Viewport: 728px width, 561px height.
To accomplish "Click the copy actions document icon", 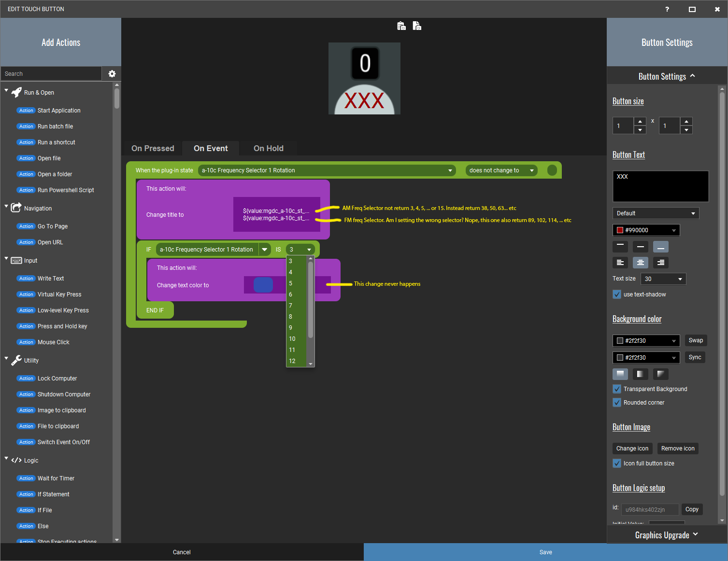I will pos(417,26).
